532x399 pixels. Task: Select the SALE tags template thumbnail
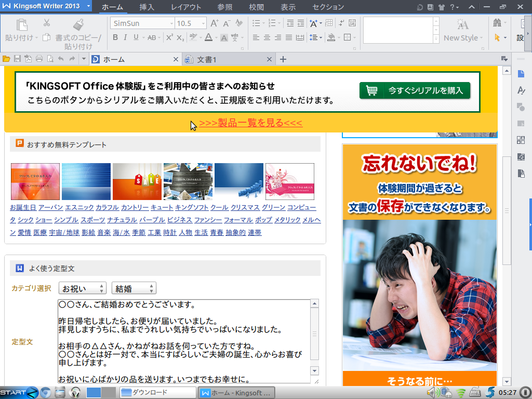pos(137,181)
